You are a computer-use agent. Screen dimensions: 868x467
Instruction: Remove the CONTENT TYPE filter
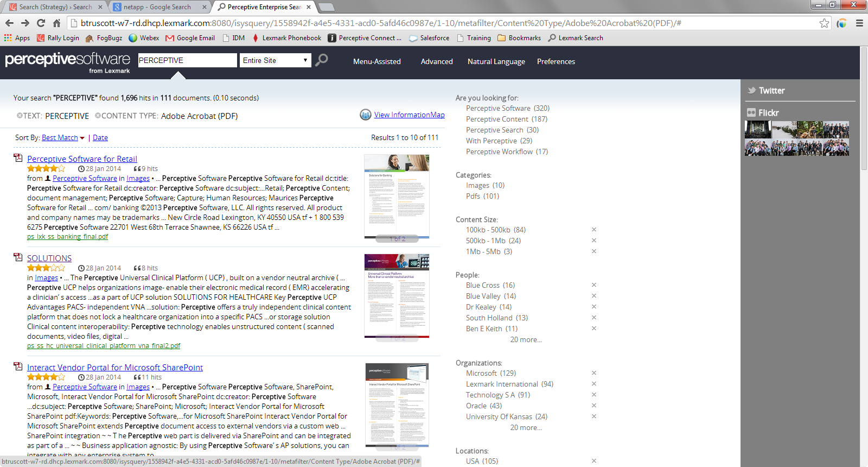[98, 116]
